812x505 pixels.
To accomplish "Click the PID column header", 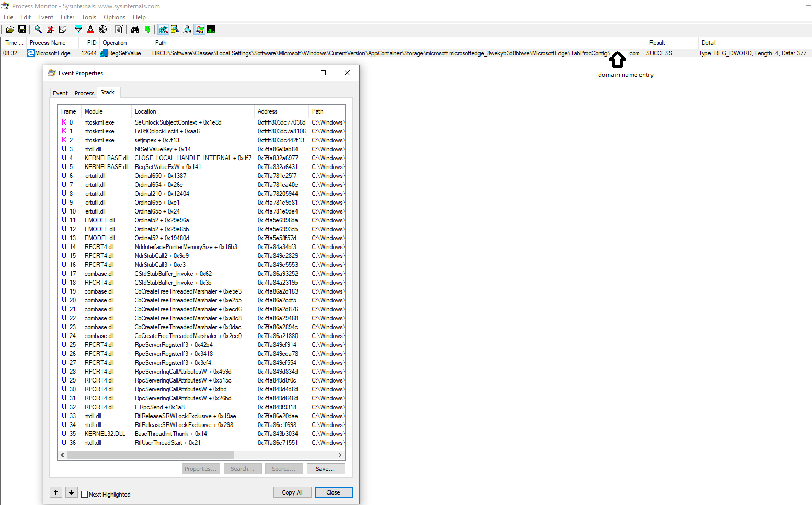I will [89, 43].
